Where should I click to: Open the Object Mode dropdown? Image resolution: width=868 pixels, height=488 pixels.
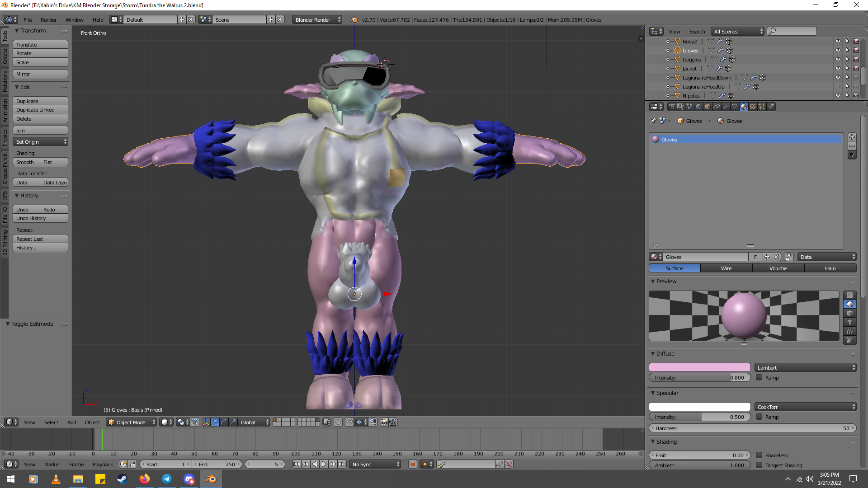[132, 422]
